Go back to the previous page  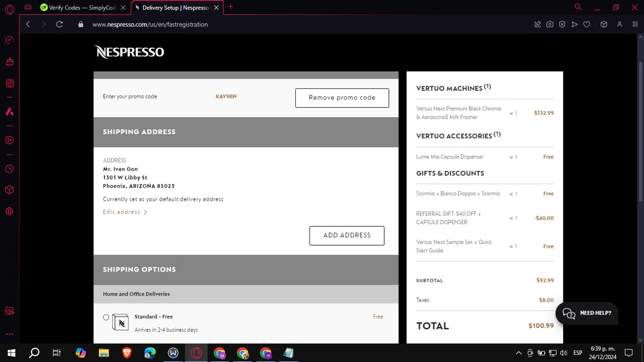tap(28, 24)
